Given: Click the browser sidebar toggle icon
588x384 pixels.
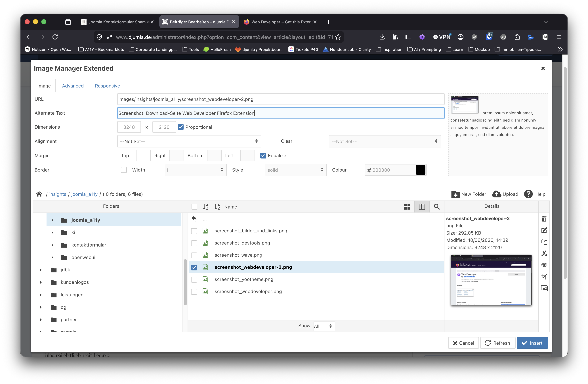Looking at the screenshot, I should tap(408, 37).
